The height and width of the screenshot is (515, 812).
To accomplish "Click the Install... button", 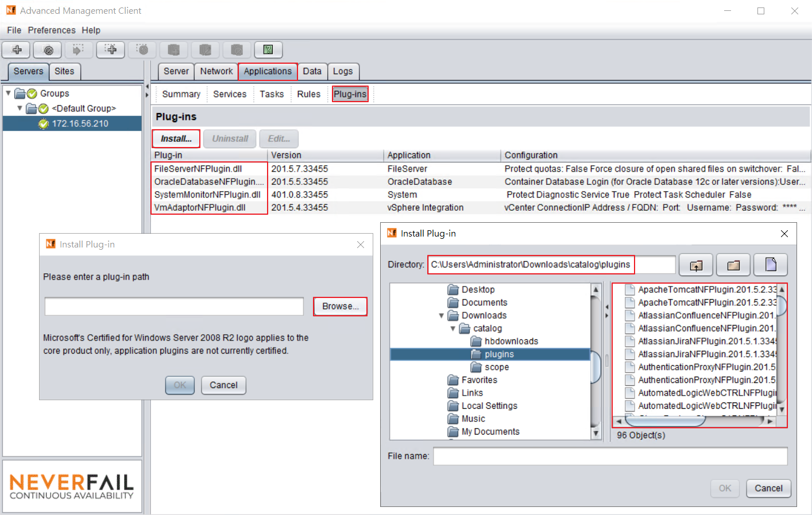I will coord(176,138).
